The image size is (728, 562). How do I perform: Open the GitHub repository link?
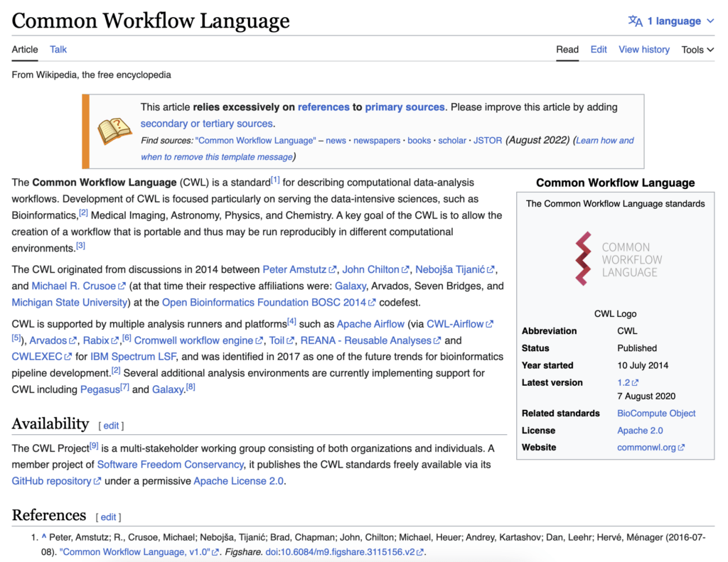55,481
